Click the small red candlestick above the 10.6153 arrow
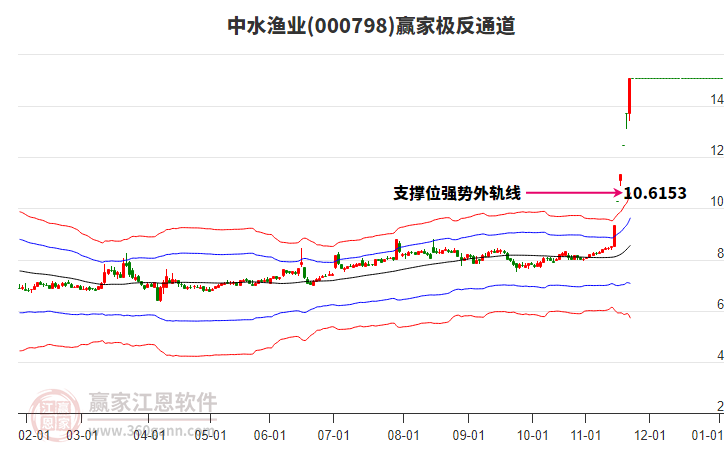Screen dimensions: 726x450 pyautogui.click(x=620, y=180)
